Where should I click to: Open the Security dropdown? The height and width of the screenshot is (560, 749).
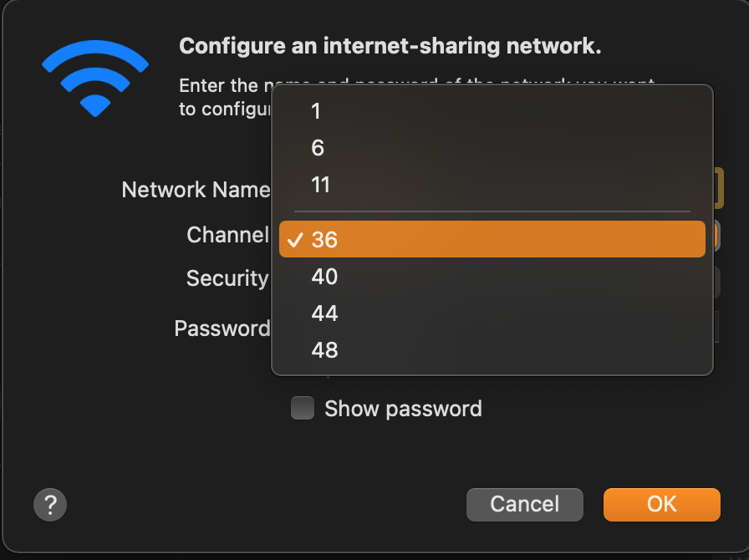[x=717, y=282]
